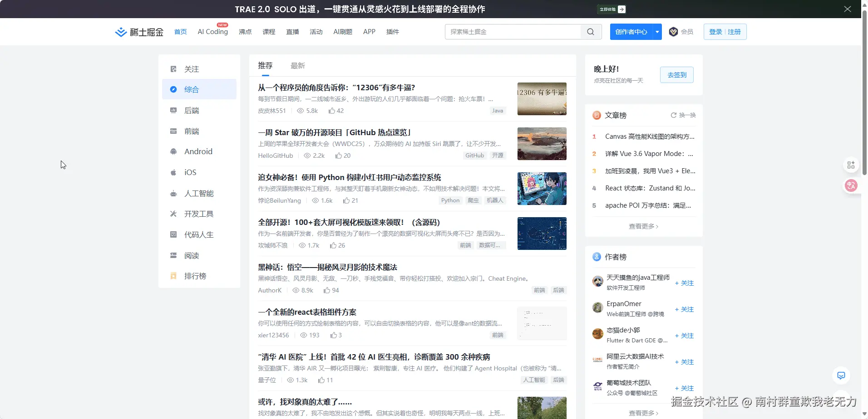
Task: Open ranked article Canvas 高性能K线图
Action: click(650, 136)
